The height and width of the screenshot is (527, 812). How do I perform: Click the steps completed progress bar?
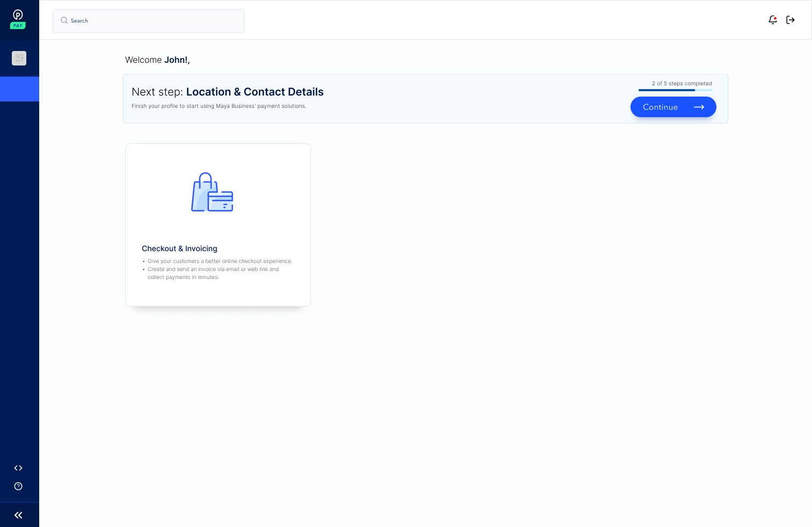pos(675,90)
